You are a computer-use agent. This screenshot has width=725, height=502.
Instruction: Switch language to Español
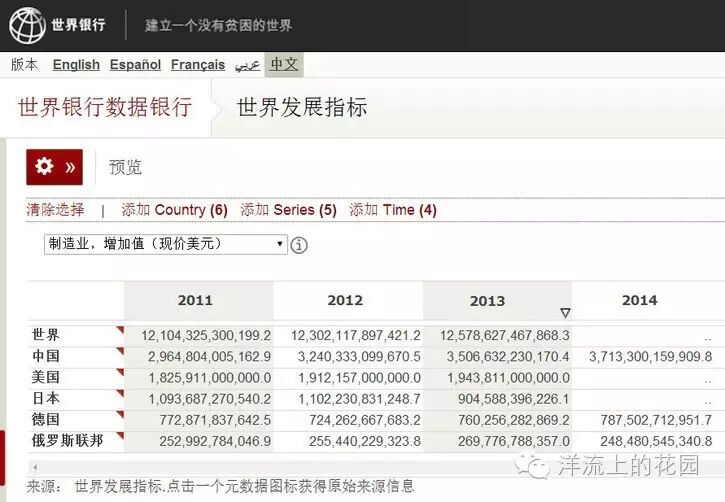pos(135,65)
